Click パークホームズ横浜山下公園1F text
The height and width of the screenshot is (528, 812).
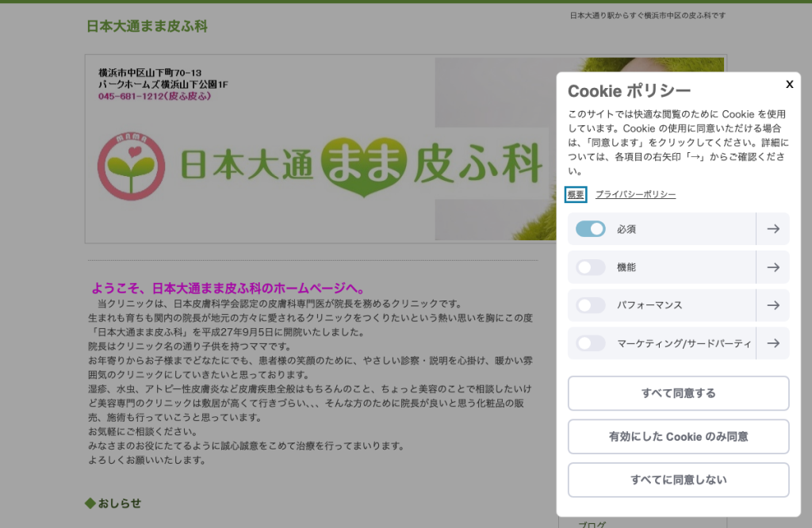pos(163,84)
